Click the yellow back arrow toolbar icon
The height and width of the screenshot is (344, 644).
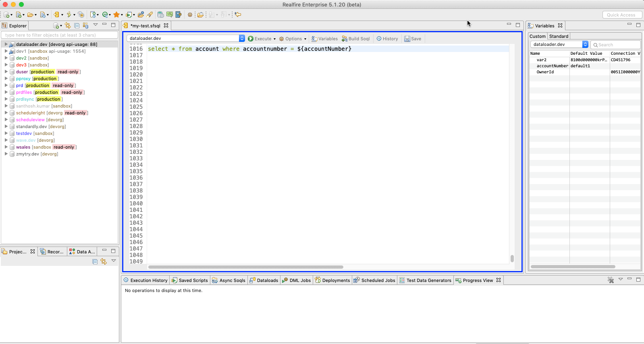point(238,15)
